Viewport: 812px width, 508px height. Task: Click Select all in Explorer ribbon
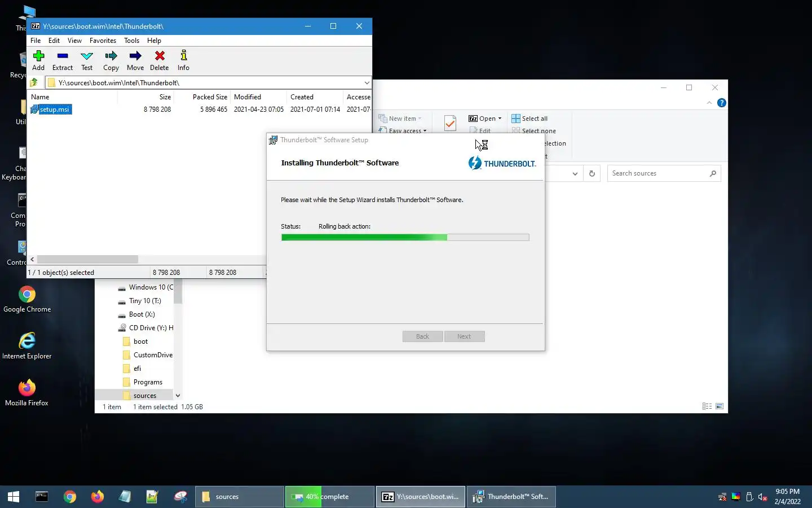(529, 119)
